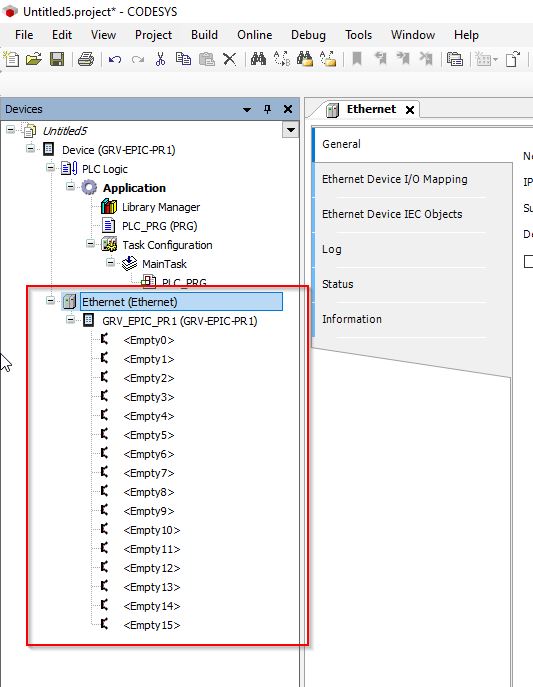Image resolution: width=533 pixels, height=687 pixels.
Task: Click the Clear Bookmarks icon
Action: click(425, 58)
